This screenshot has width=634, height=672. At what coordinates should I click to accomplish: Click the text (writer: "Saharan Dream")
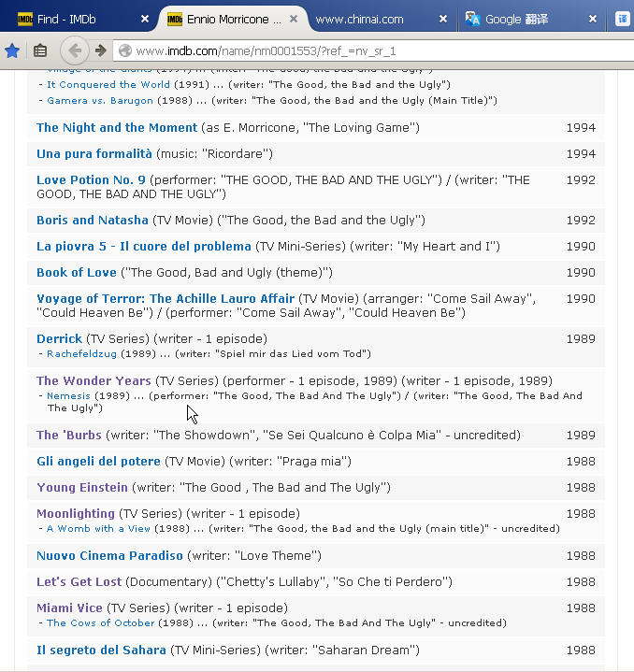pyautogui.click(x=342, y=651)
